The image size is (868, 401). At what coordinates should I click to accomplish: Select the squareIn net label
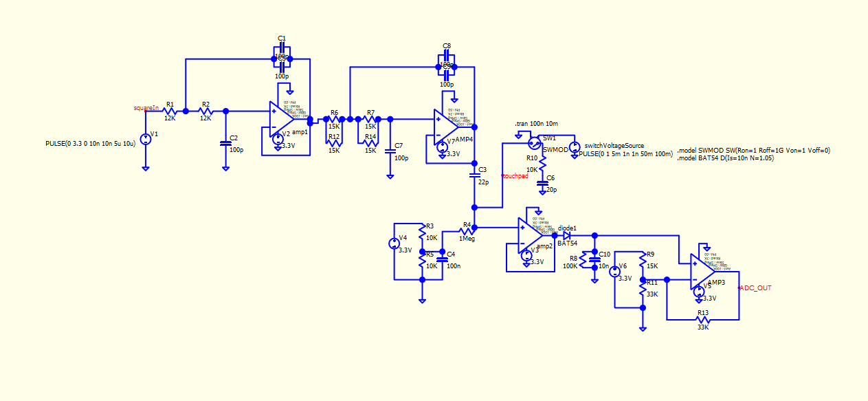(146, 108)
